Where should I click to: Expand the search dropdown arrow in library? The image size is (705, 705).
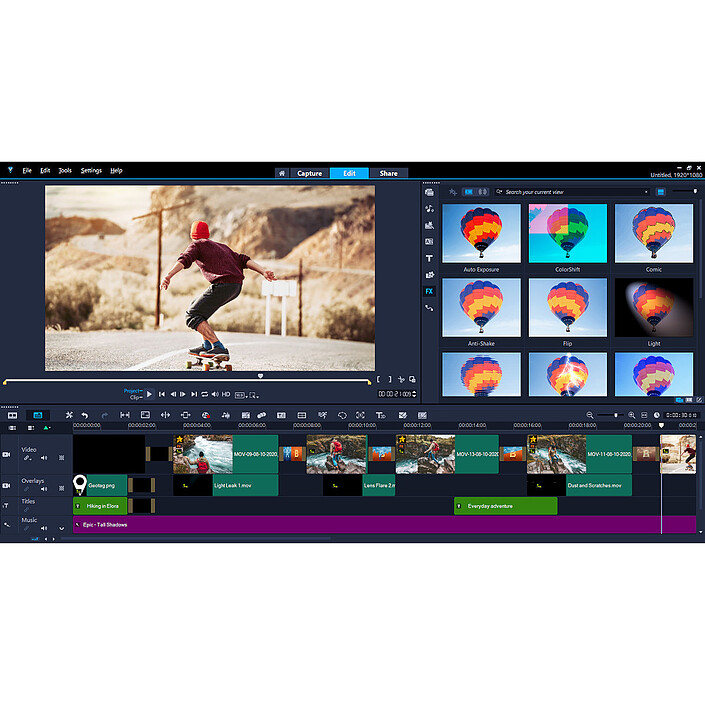coord(646,192)
